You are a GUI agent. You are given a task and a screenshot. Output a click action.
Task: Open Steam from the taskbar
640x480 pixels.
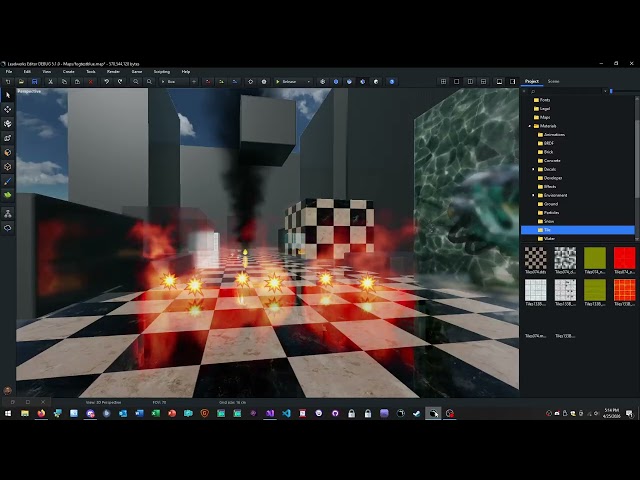417,413
